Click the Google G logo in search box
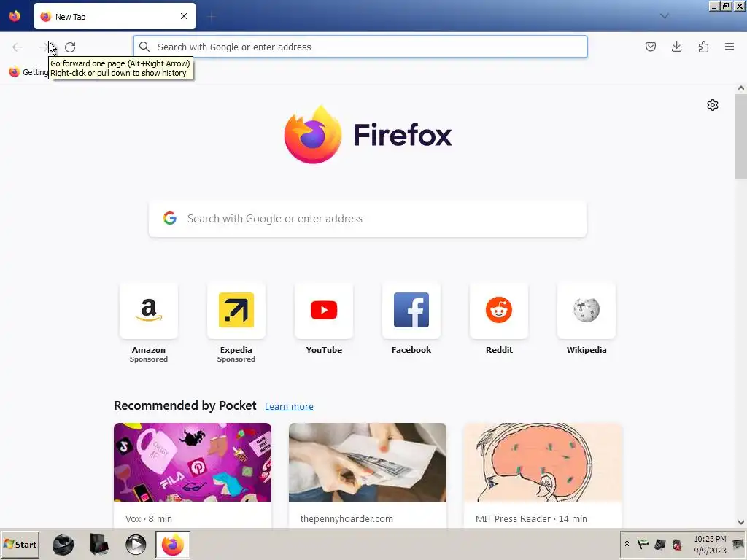This screenshot has height=560, width=747. click(x=169, y=218)
